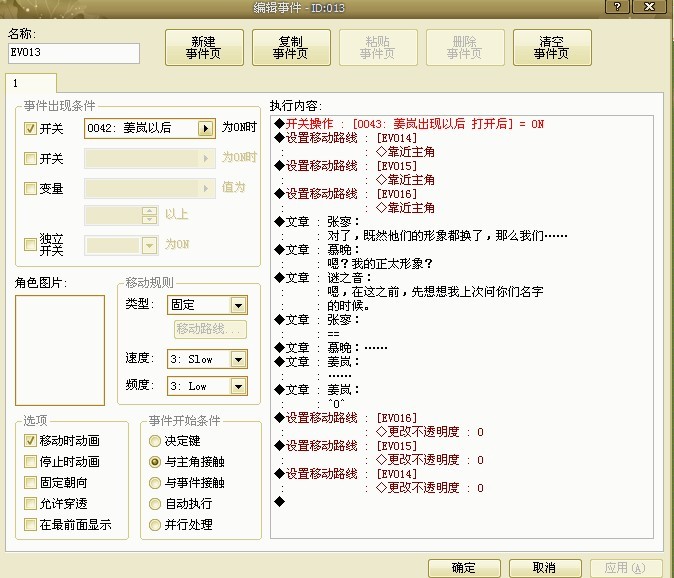Viewport: 674px width, 578px height.
Task: Select the 开关操作 [0043: 姜岚出现以后 打开后] command line
Action: [x=409, y=124]
